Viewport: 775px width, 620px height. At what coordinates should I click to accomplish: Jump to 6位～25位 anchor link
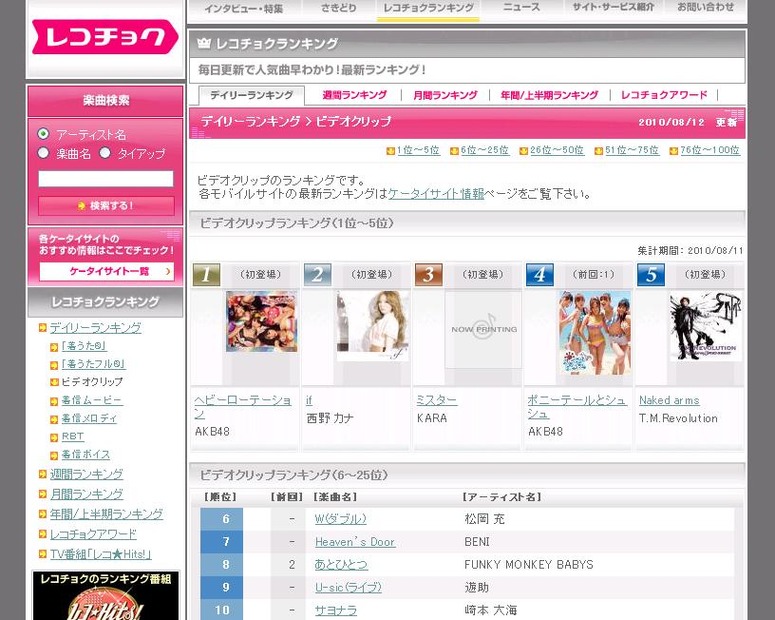click(485, 150)
